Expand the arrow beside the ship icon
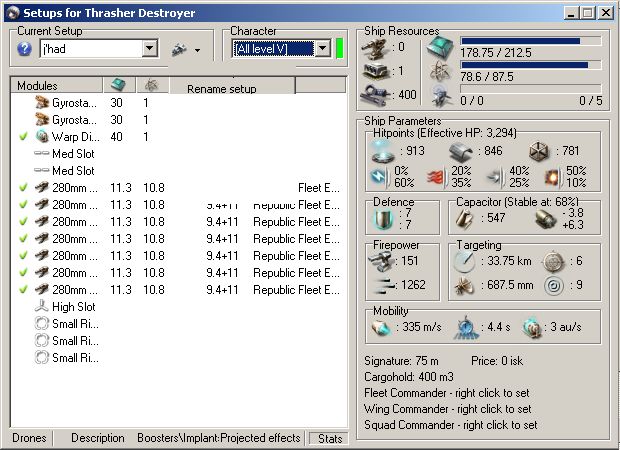Image resolution: width=620 pixels, height=450 pixels. coord(197,50)
